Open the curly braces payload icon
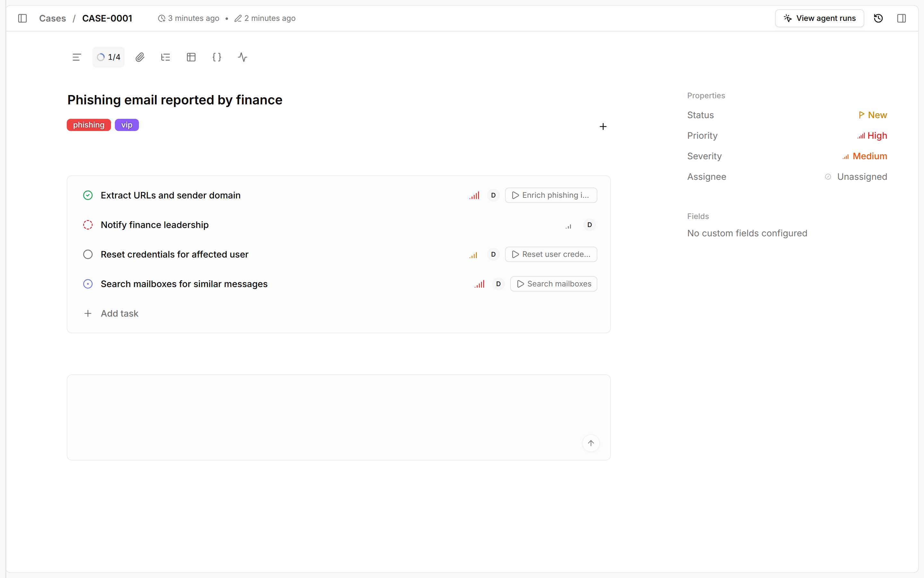The width and height of the screenshot is (924, 578). 217,57
